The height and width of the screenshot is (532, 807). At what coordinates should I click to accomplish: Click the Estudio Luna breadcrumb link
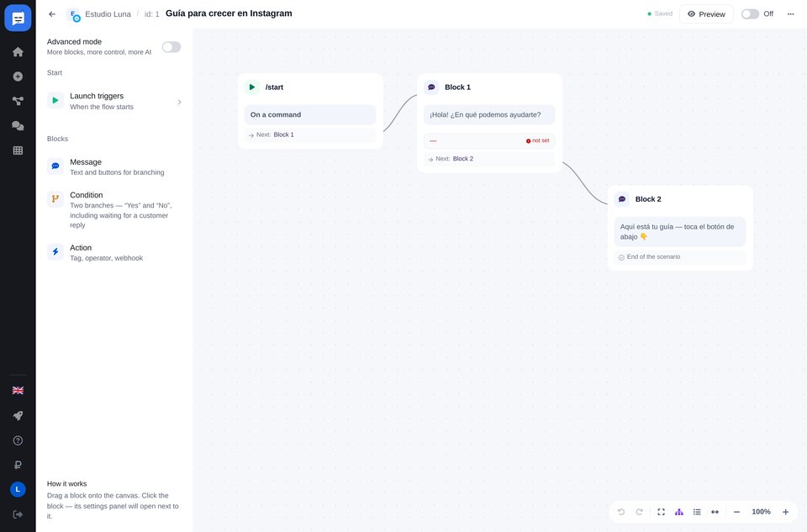(108, 14)
